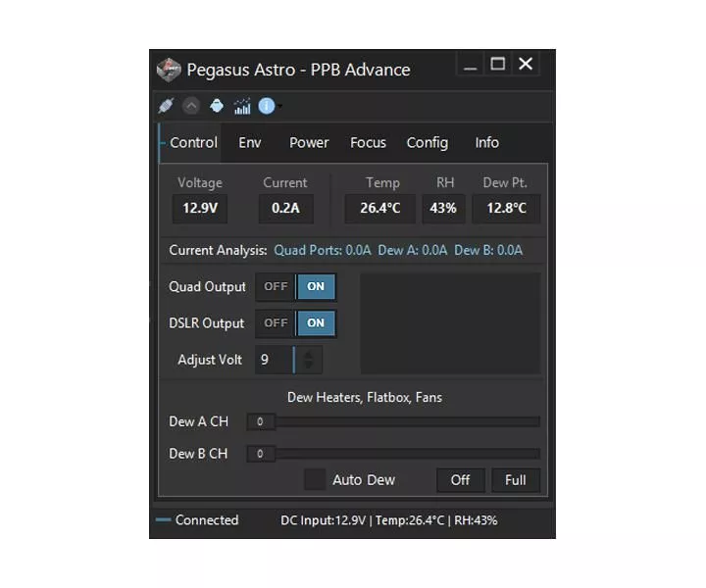The width and height of the screenshot is (706, 588).
Task: Click the Adjust Volt value field
Action: click(x=275, y=360)
